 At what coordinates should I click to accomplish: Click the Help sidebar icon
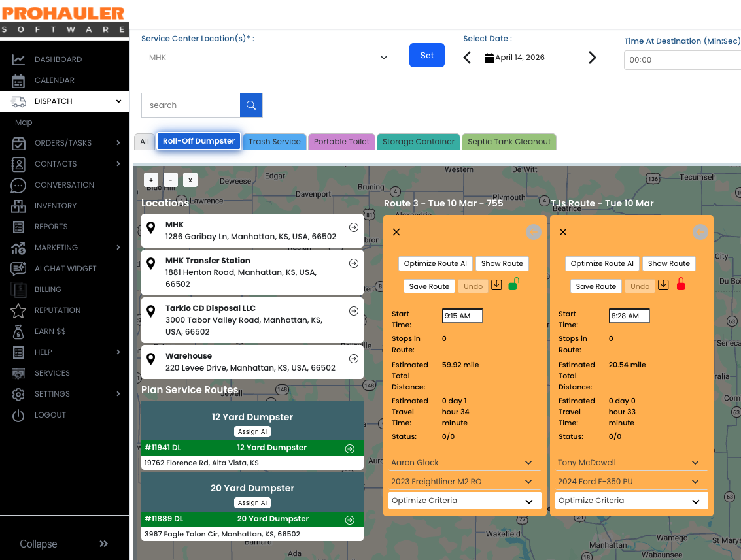click(x=18, y=352)
